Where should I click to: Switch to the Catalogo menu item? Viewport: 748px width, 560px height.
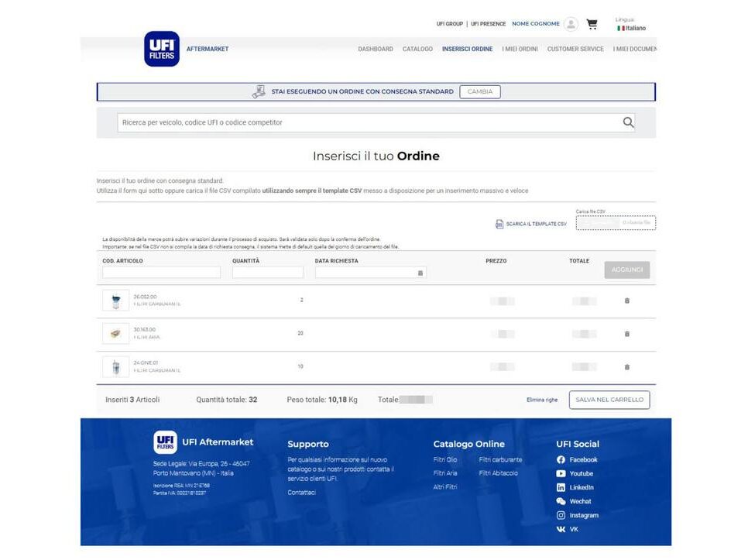[x=417, y=49]
